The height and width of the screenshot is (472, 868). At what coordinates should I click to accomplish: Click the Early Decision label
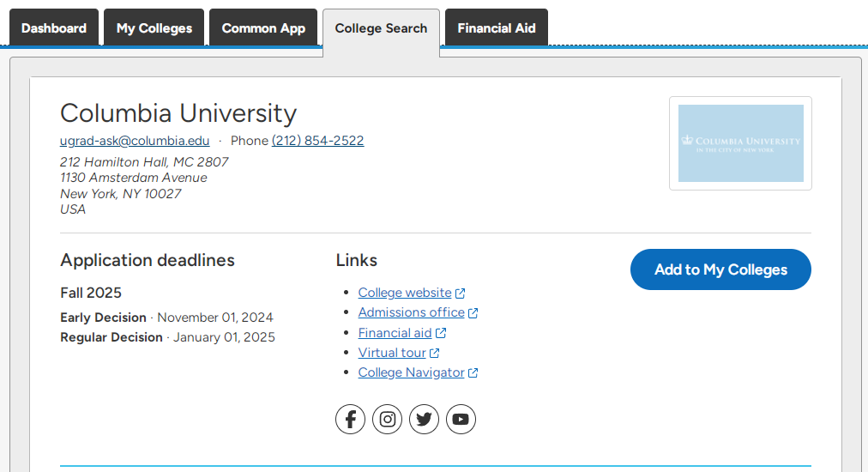[x=103, y=318]
